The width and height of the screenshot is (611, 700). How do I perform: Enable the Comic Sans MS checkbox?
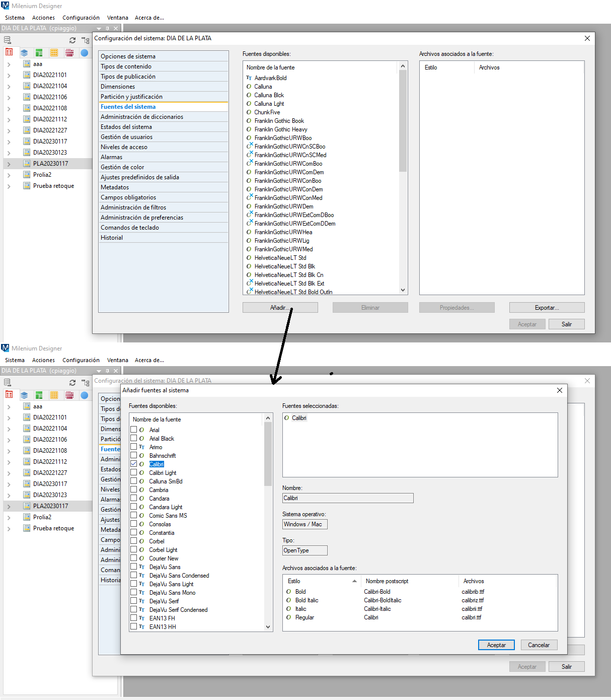134,515
